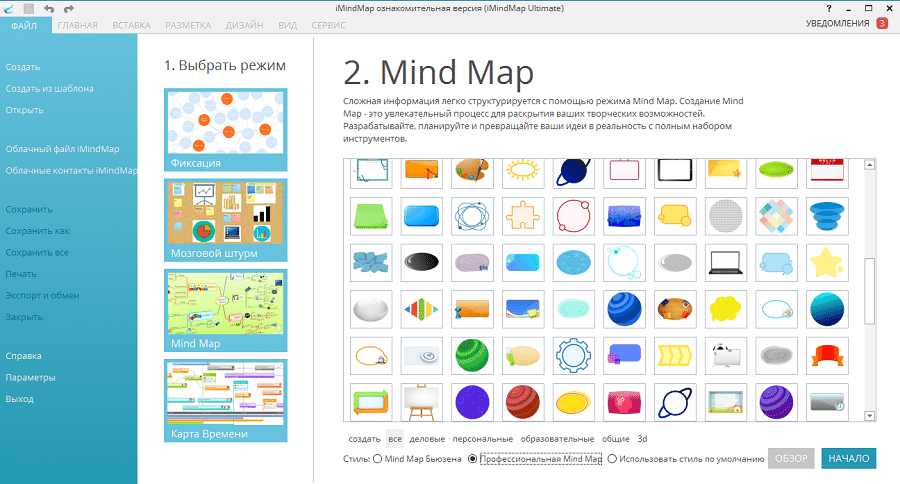Switch to the РАЗМЕТКА tab

188,25
